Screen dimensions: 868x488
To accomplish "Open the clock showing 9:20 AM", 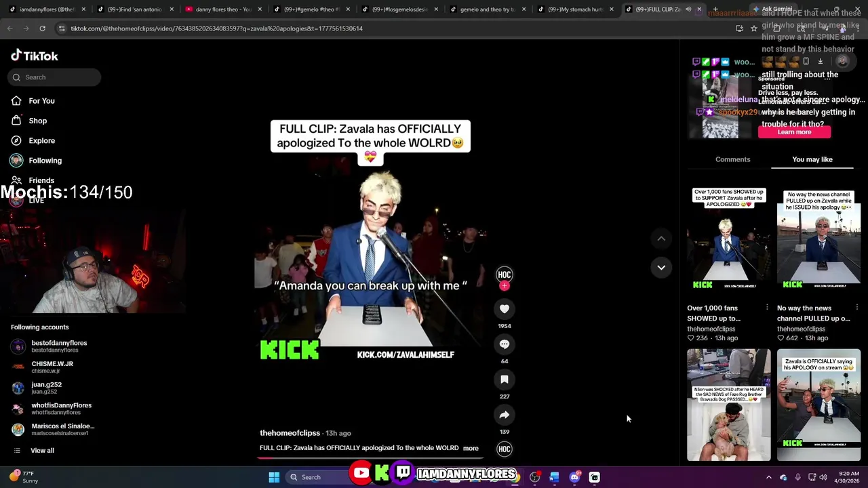I will click(x=848, y=477).
